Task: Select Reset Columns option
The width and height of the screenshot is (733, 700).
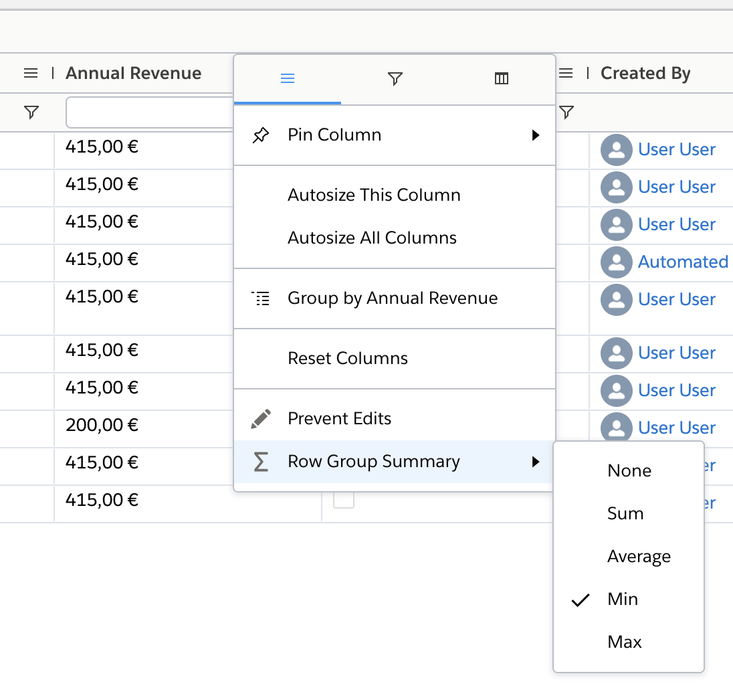Action: 347,358
